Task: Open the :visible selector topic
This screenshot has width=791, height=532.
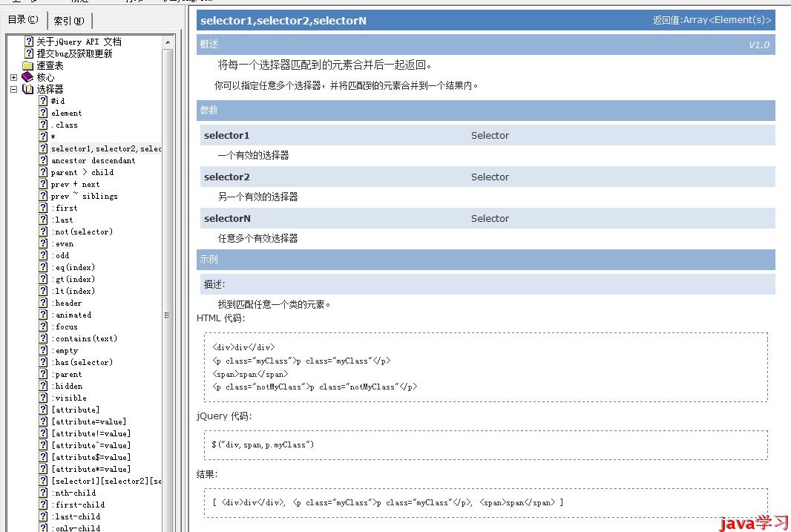Action: (x=68, y=398)
